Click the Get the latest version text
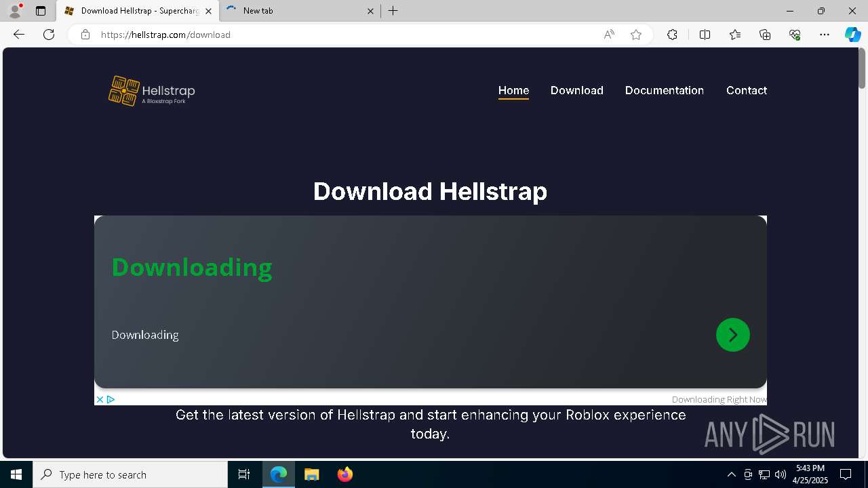 pyautogui.click(x=431, y=424)
